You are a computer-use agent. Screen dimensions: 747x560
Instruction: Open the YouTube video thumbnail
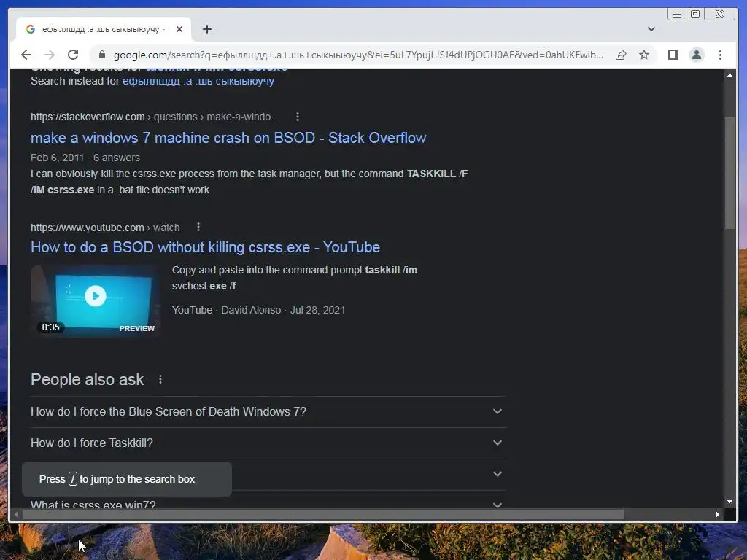pos(96,301)
